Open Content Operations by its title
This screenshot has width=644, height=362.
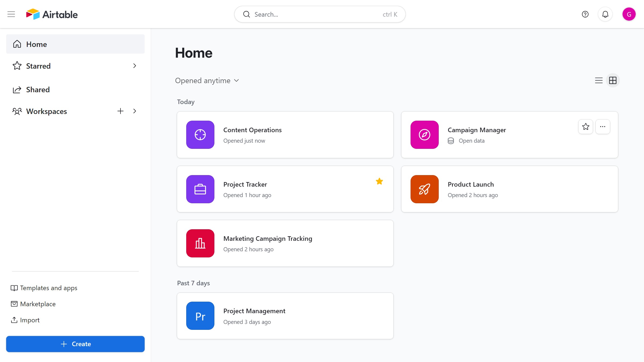(x=253, y=130)
